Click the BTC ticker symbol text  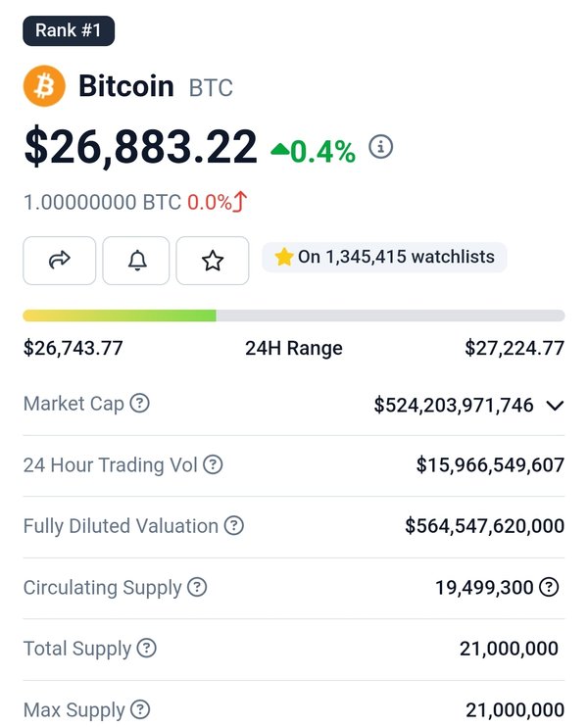pyautogui.click(x=211, y=88)
